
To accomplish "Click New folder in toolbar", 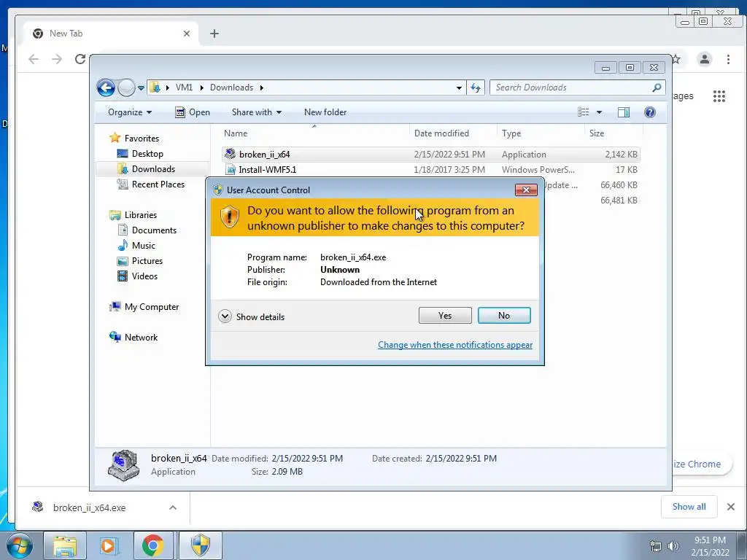I will 325,112.
